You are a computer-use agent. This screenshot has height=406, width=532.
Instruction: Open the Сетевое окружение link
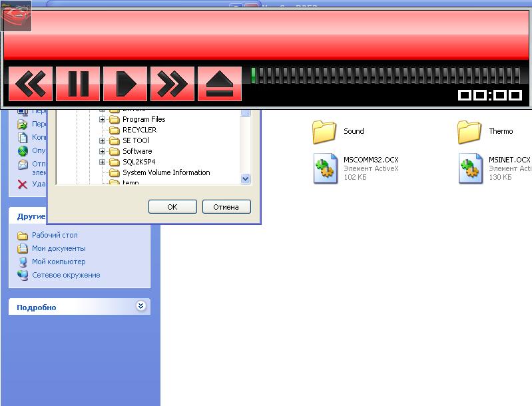coord(66,275)
